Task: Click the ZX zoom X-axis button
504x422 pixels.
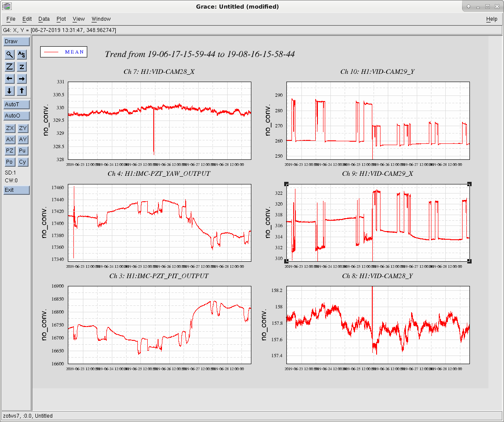Action: pos(10,128)
